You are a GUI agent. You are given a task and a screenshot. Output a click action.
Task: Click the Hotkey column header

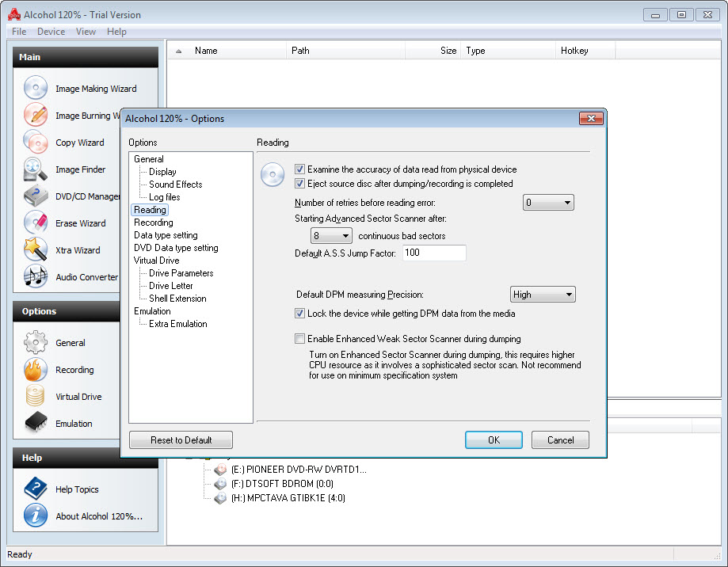tap(585, 51)
